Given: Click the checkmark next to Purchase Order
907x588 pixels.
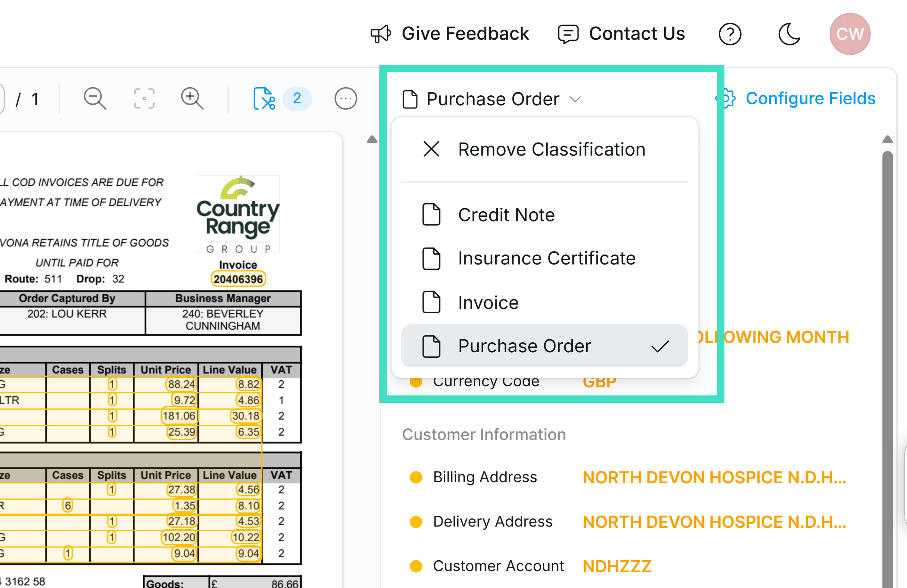Looking at the screenshot, I should coord(660,346).
